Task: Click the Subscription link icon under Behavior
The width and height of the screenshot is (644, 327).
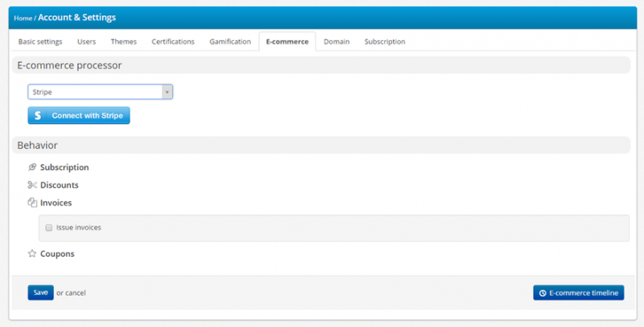Action: (x=32, y=167)
